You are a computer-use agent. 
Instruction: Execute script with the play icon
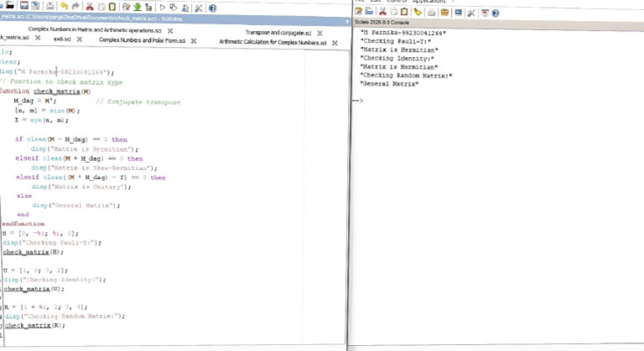(162, 8)
